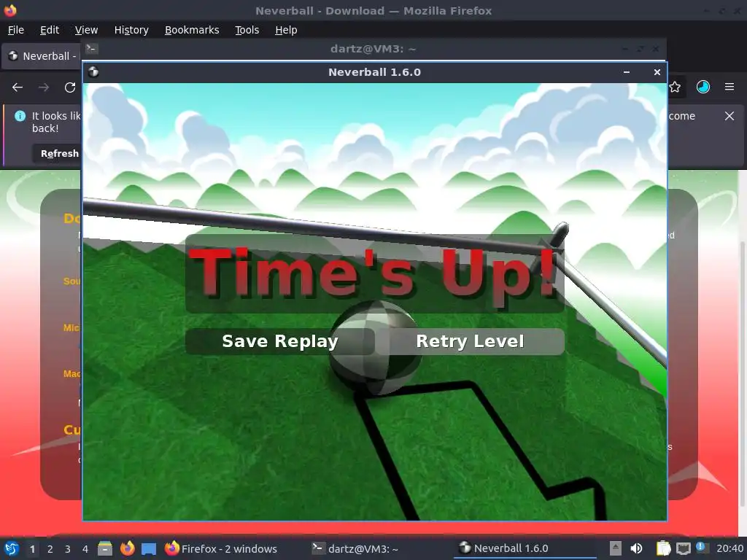This screenshot has width=747, height=560.
Task: Bookmark this page with the star icon
Action: coord(675,87)
